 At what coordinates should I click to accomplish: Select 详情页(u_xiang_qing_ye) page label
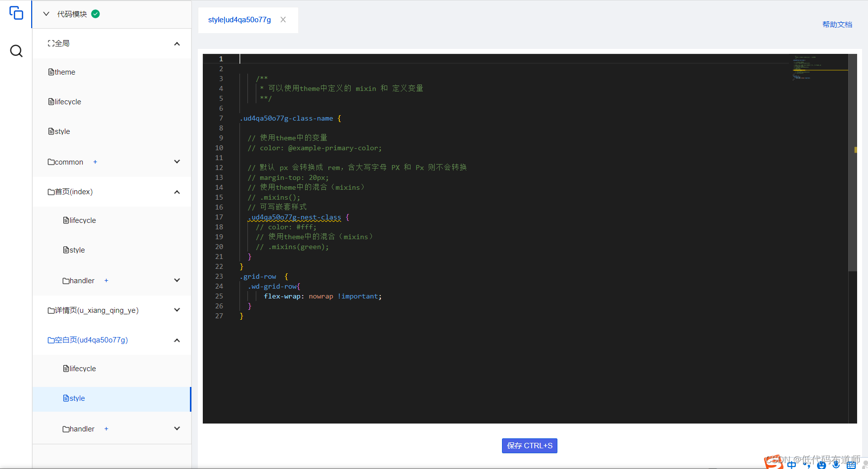[97, 310]
